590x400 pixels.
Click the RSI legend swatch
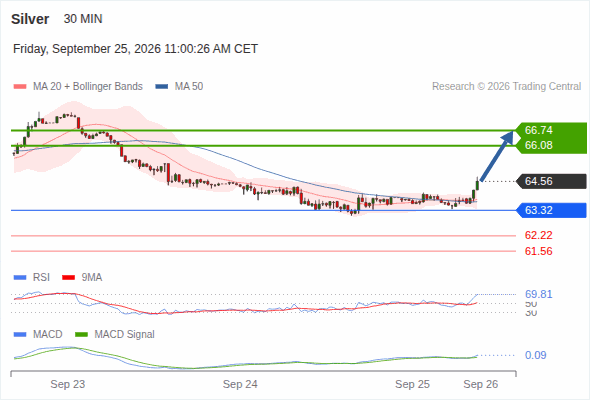tap(20, 278)
